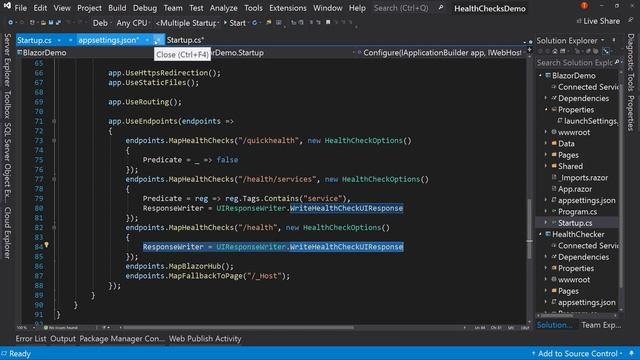Click the Data folder icon
Viewport: 640px width, 360px height.
[554, 143]
